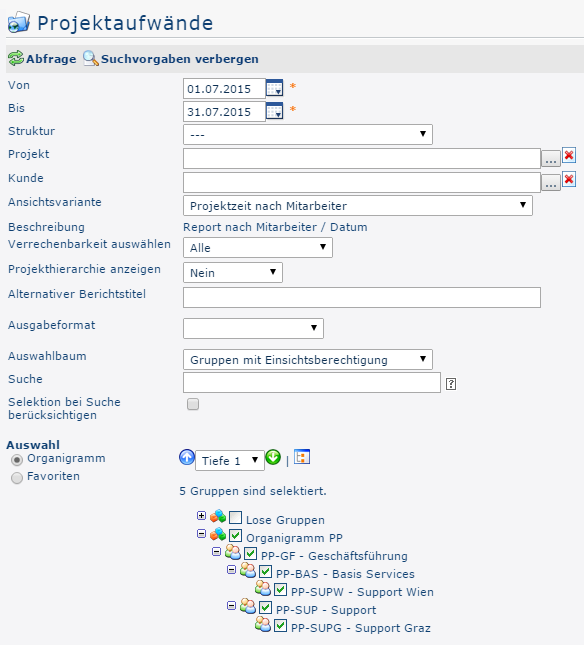This screenshot has width=584, height=645.
Task: Run the Abfrage query
Action: coord(42,59)
